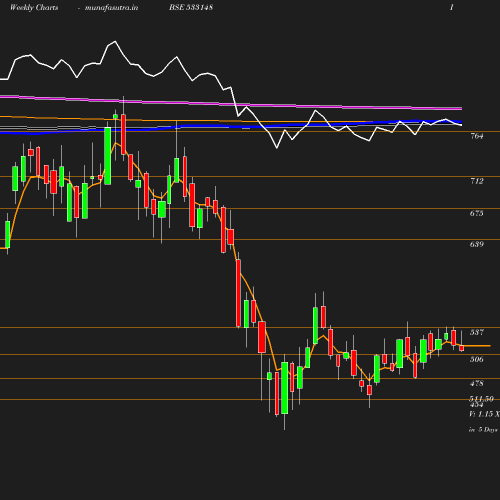Click the 'Weekly Charts' title text
This screenshot has width=500, height=500.
click(x=34, y=8)
